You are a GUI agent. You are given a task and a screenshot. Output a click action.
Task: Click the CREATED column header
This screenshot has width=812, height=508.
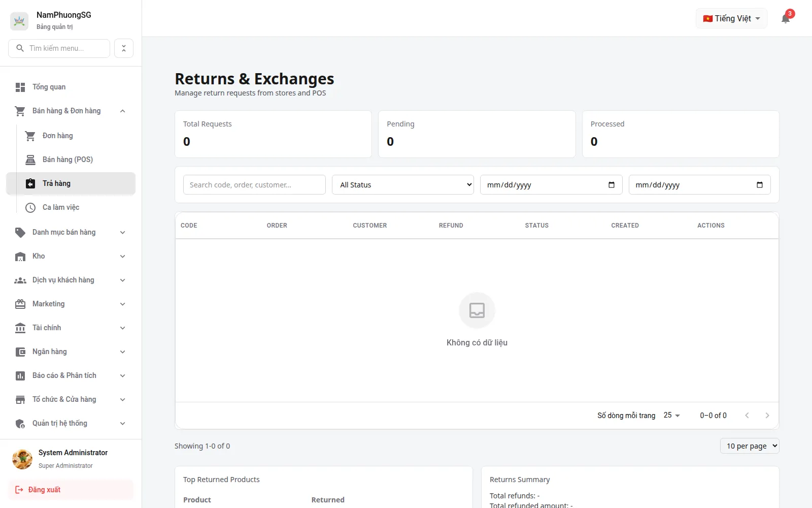coord(625,226)
